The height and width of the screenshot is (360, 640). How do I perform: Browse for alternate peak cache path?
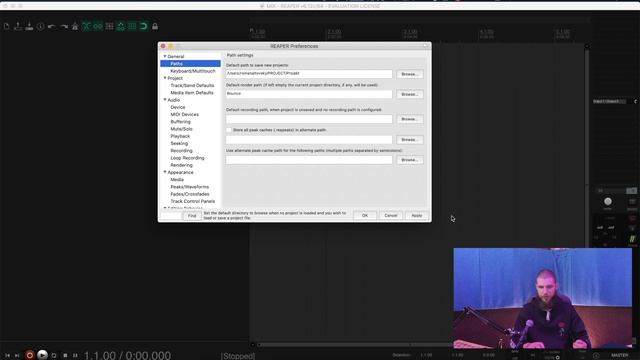click(409, 140)
